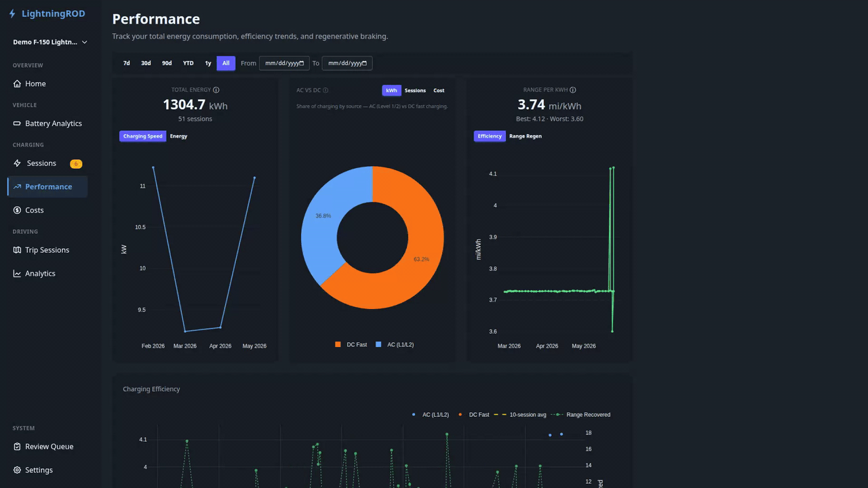Open the From date calendar picker
The height and width of the screenshot is (488, 868).
coord(302,64)
